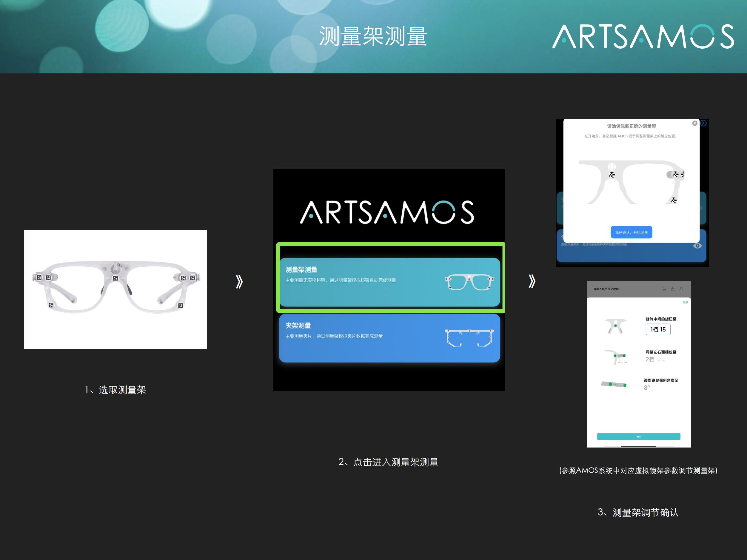Select the 测量架测量 option card
The width and height of the screenshot is (747, 560).
pos(389,282)
